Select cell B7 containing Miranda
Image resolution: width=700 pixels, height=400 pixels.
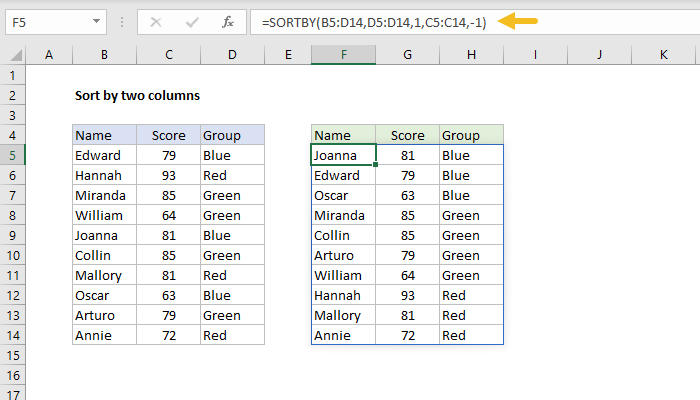pos(104,196)
